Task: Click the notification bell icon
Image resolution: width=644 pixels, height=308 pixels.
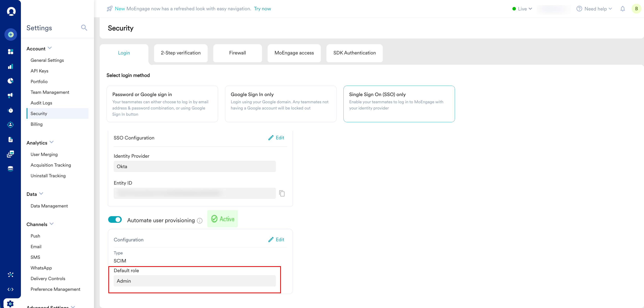Action: point(623,9)
